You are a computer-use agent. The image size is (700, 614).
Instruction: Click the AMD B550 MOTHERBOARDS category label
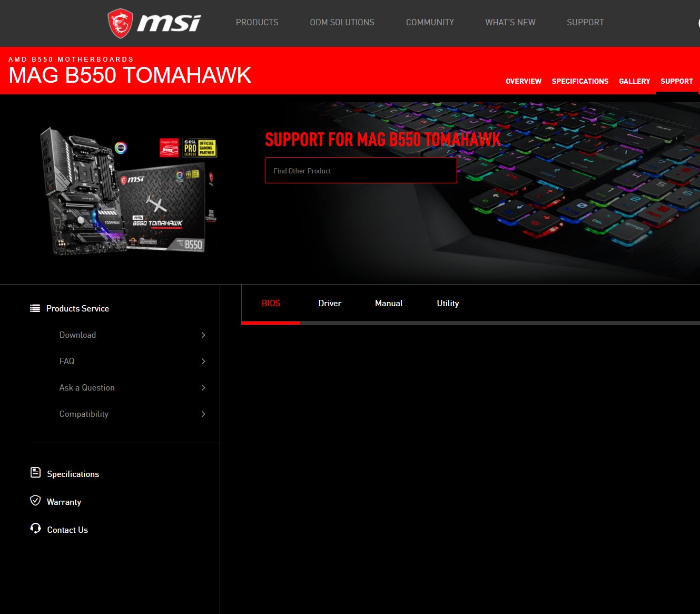pos(71,59)
